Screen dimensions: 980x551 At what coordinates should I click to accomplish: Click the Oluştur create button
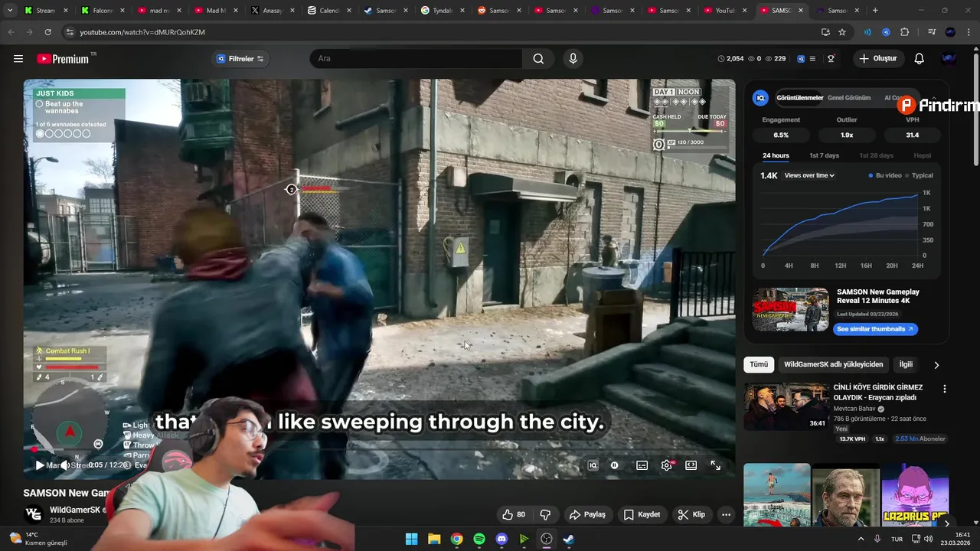point(878,59)
